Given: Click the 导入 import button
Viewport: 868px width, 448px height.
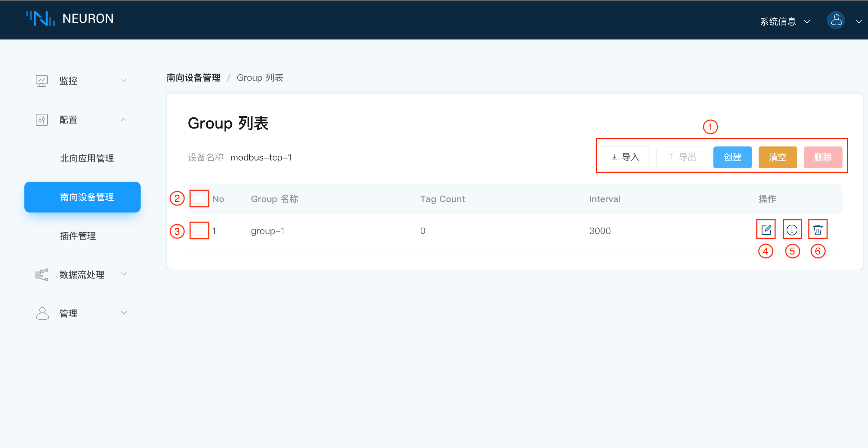Looking at the screenshot, I should click(625, 157).
